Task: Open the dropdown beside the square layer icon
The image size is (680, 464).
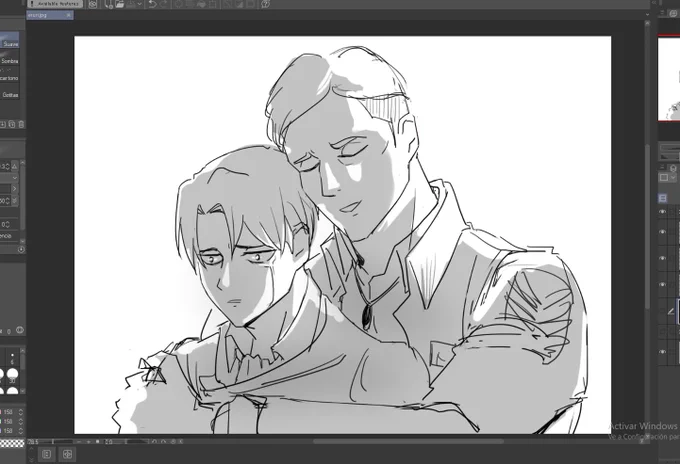Action: [x=673, y=177]
